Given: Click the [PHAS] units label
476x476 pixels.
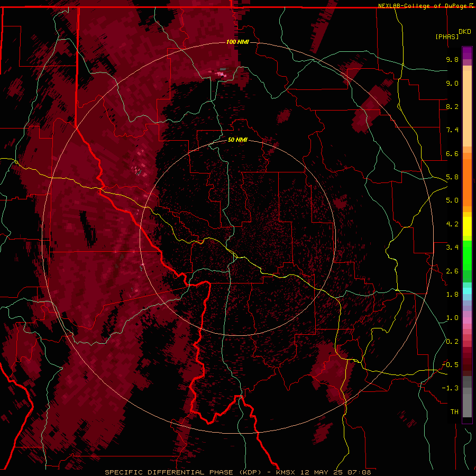Looking at the screenshot, I should pos(447,36).
